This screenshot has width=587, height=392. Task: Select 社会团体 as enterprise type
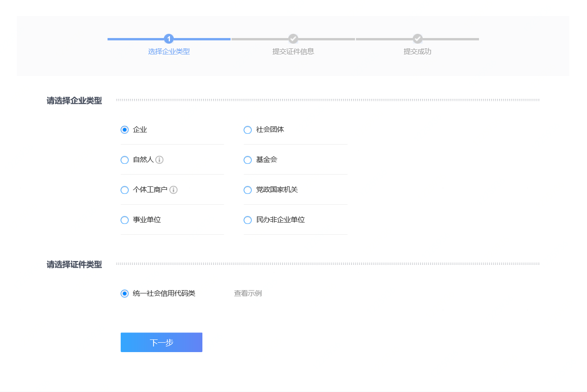pyautogui.click(x=247, y=130)
